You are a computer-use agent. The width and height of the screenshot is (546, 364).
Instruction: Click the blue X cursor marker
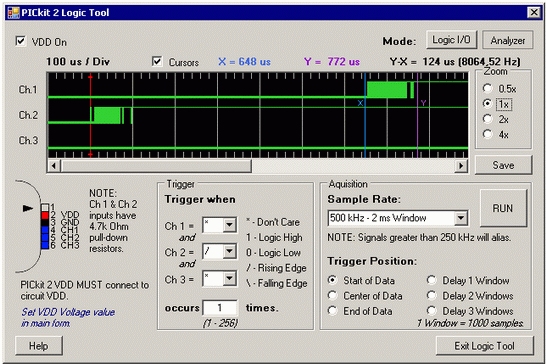click(x=360, y=103)
